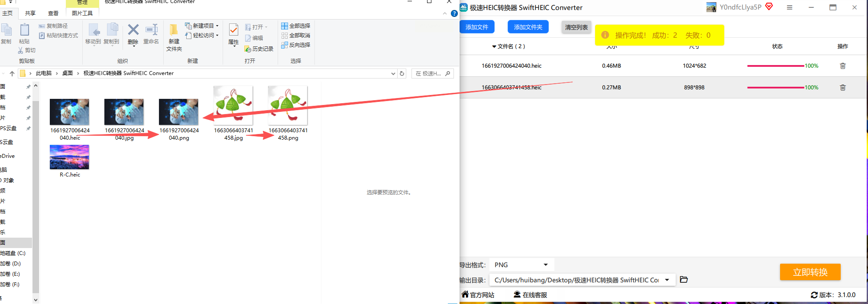Viewport: 868px width, 304px height.
Task: Click the hamburger menu icon in SwiftHEIC
Action: point(790,7)
